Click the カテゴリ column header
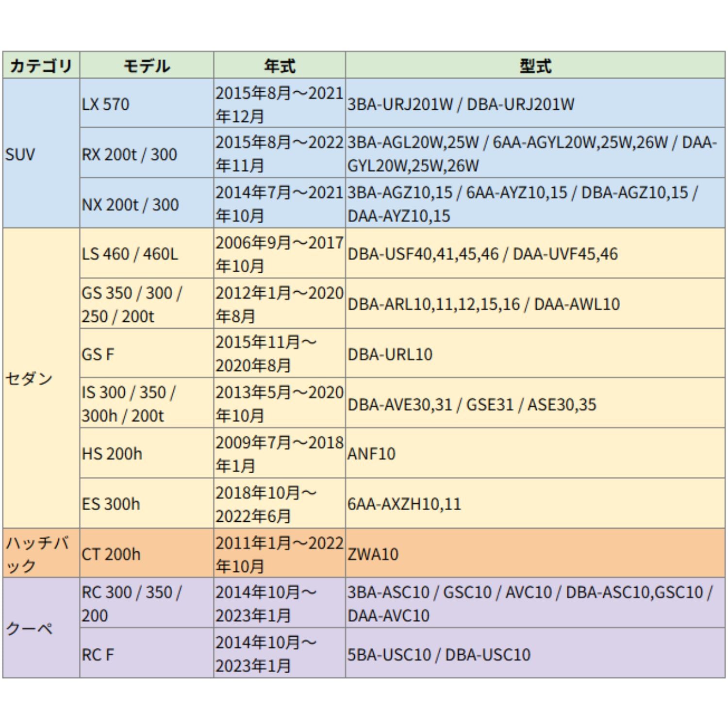 41,65
